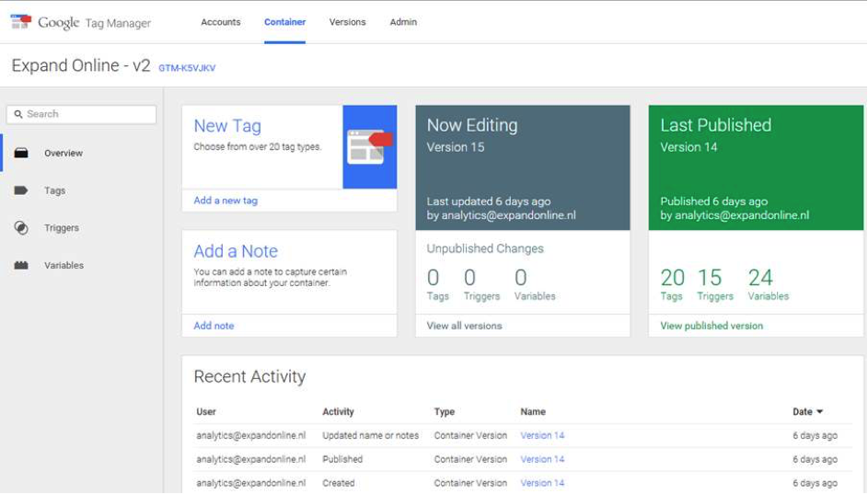The image size is (868, 494).
Task: Click the Overview briefcase icon in sidebar
Action: coord(21,154)
